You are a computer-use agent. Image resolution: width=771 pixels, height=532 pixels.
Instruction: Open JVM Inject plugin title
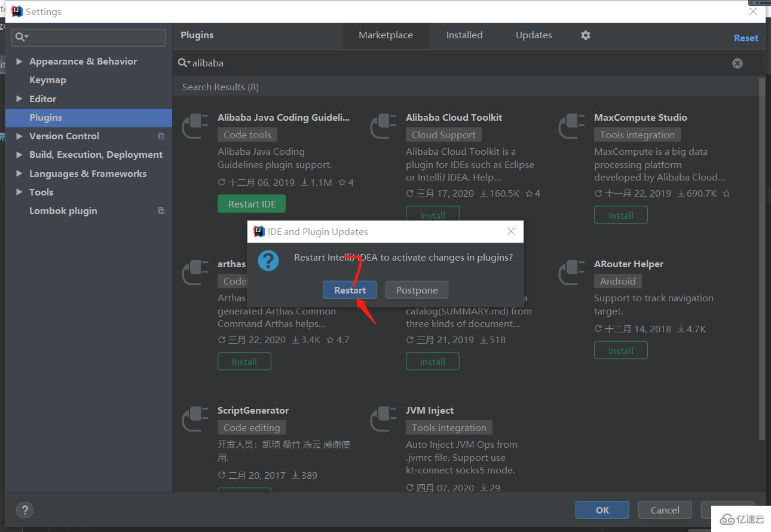pyautogui.click(x=430, y=411)
